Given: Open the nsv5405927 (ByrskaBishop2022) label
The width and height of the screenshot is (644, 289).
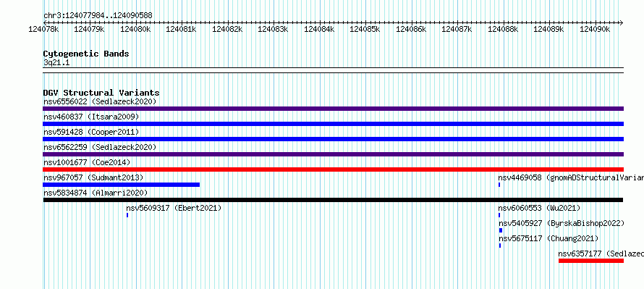Looking at the screenshot, I should (562, 223).
